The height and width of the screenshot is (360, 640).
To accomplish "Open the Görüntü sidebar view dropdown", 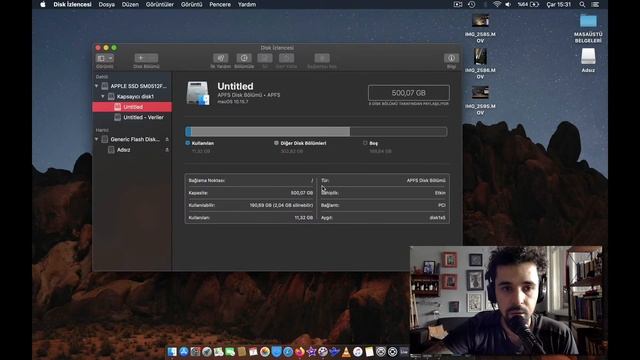I will [x=104, y=58].
